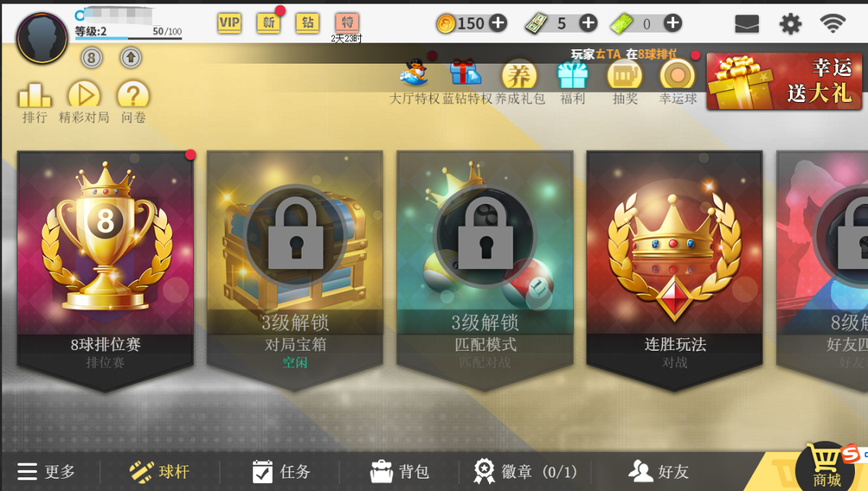
Task: Open the settings gear icon
Action: pyautogui.click(x=790, y=24)
